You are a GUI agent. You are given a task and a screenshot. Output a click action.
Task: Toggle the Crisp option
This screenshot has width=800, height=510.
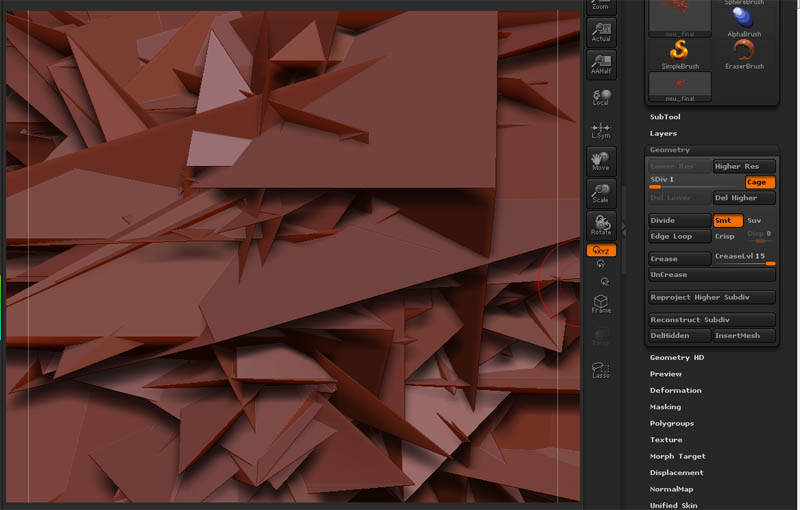[724, 236]
